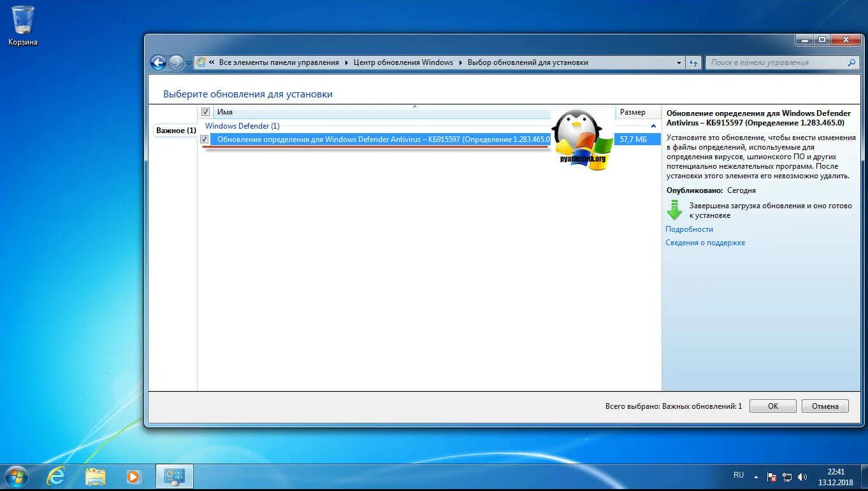Uncheck the Windows Defender Antivirus KB915597 update
868x491 pixels.
pyautogui.click(x=205, y=139)
